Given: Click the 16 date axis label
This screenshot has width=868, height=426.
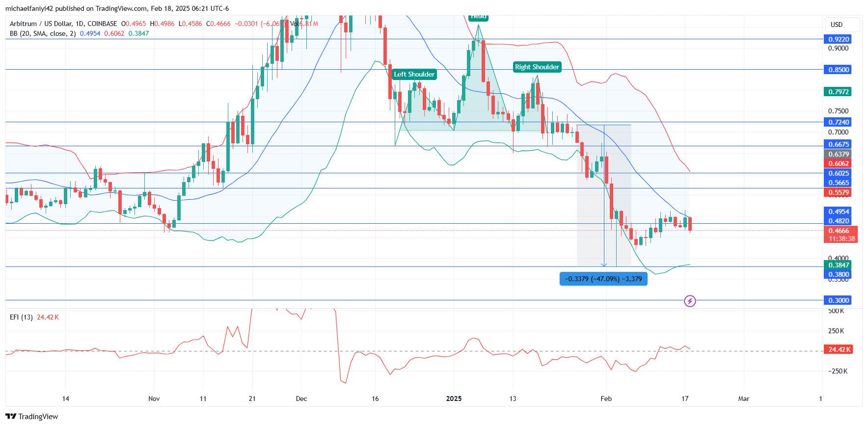Looking at the screenshot, I should pyautogui.click(x=375, y=399).
